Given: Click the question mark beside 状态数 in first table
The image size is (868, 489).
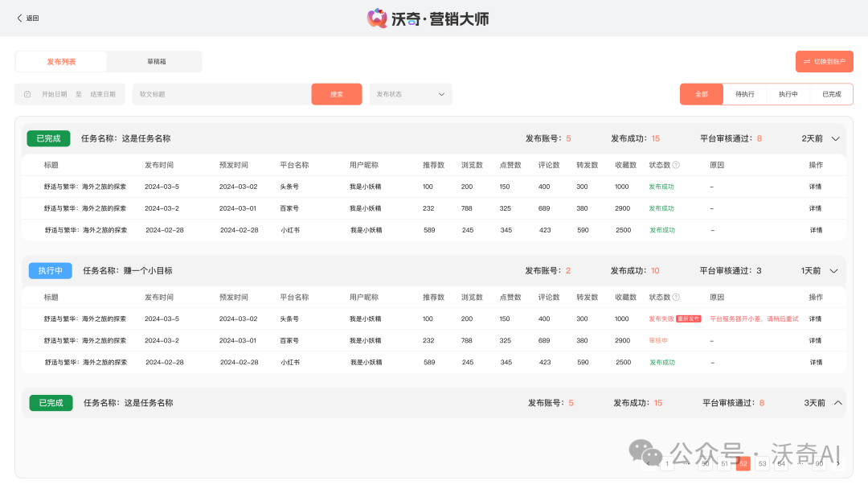Looking at the screenshot, I should pos(675,164).
